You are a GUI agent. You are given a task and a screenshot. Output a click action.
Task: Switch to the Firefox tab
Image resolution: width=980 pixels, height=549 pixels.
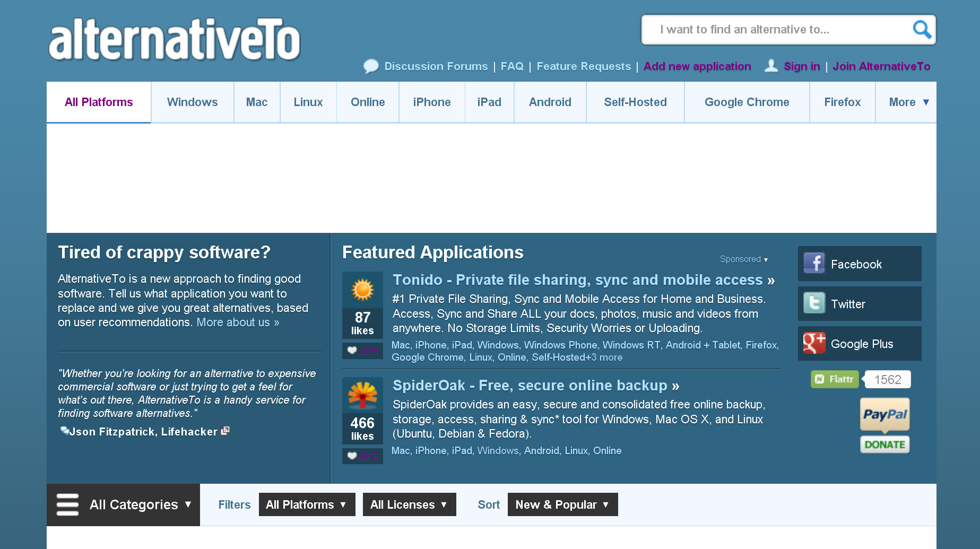click(x=843, y=102)
